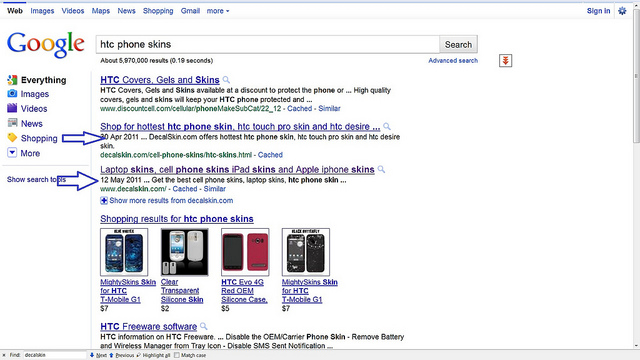Open the settings gear icon
The height and width of the screenshot is (360, 640).
tap(622, 11)
